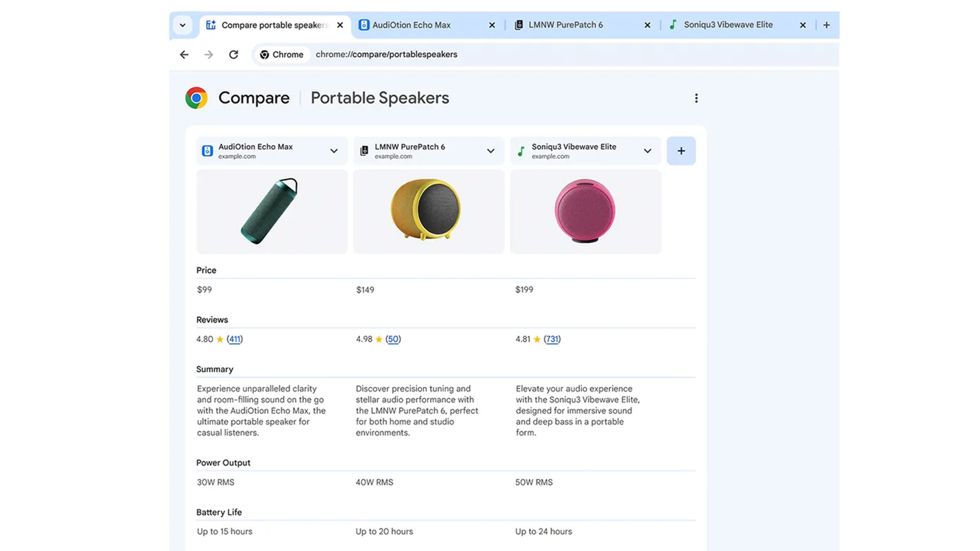The width and height of the screenshot is (980, 551).
Task: Click the forward navigation arrow
Action: 208,54
